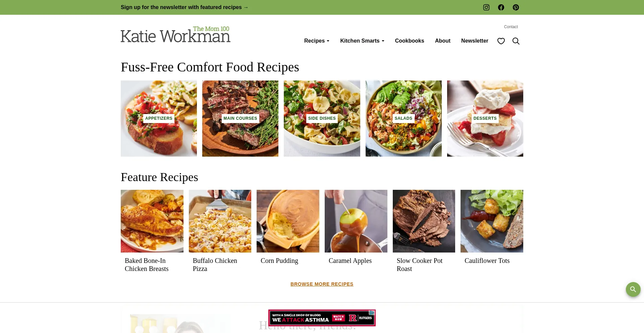Open the Desserts category thumbnail

pos(485,118)
